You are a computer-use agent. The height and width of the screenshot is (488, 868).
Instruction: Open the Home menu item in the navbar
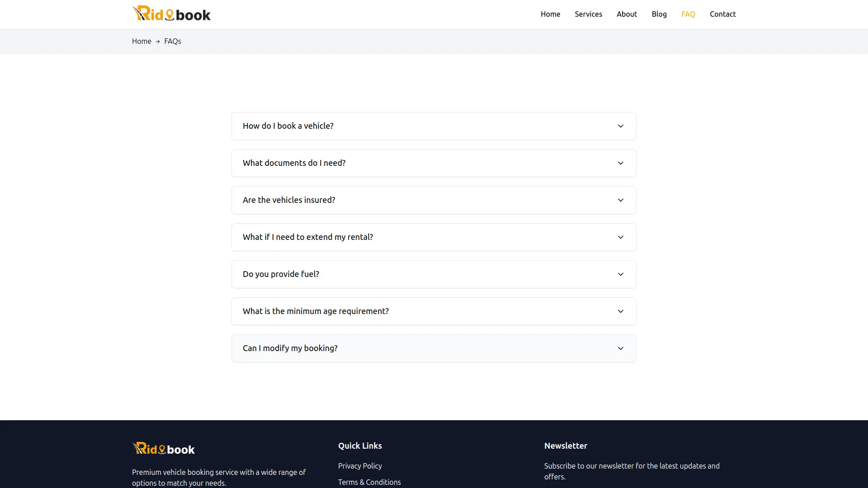pos(550,14)
